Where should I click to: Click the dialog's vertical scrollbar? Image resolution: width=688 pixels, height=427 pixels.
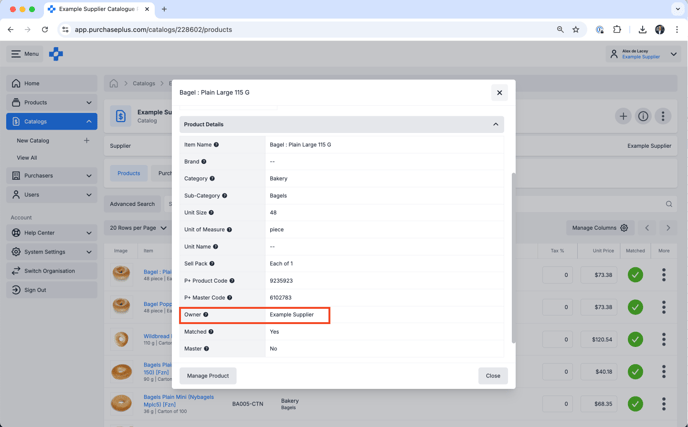[x=513, y=258]
